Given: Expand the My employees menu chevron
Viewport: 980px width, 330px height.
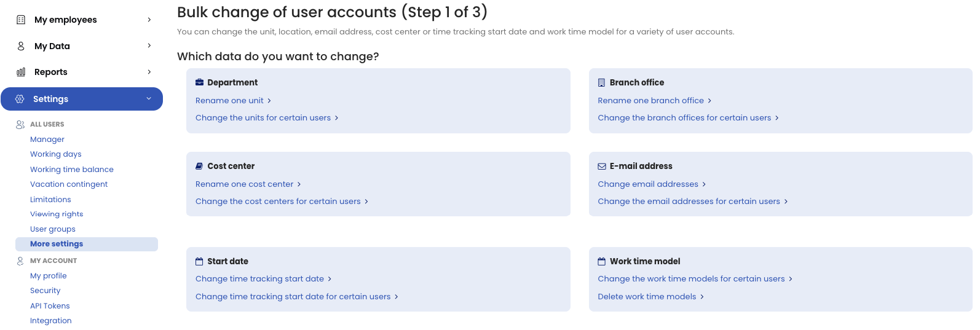Looking at the screenshot, I should [x=149, y=20].
